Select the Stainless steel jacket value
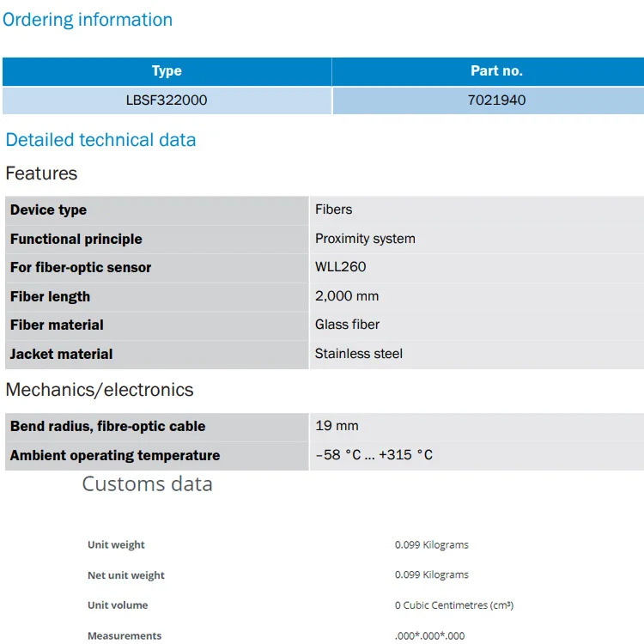644x644 pixels. tap(359, 354)
